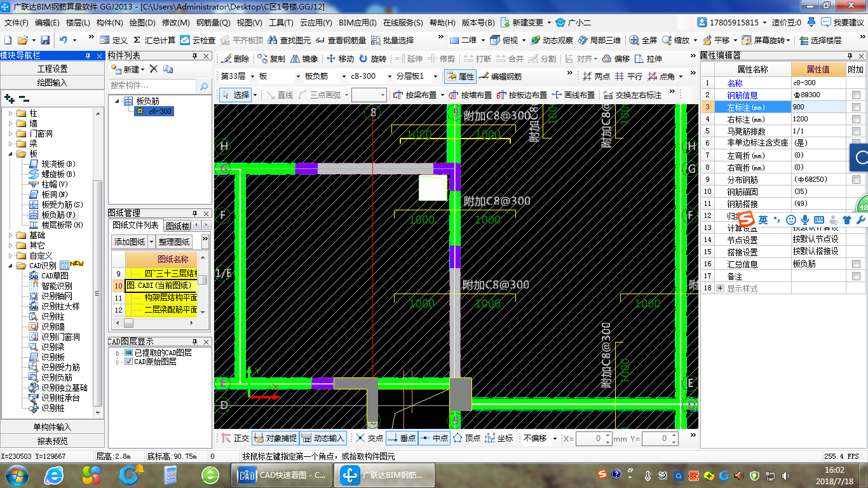The image size is (868, 488).
Task: Expand 已提取的CAD图层 node
Action: coord(118,353)
